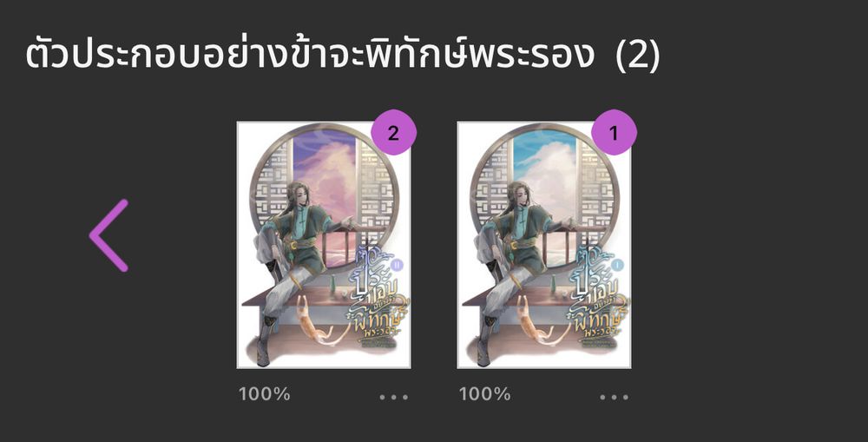
Task: Tap the purple badge numbered 1
Action: 614,133
